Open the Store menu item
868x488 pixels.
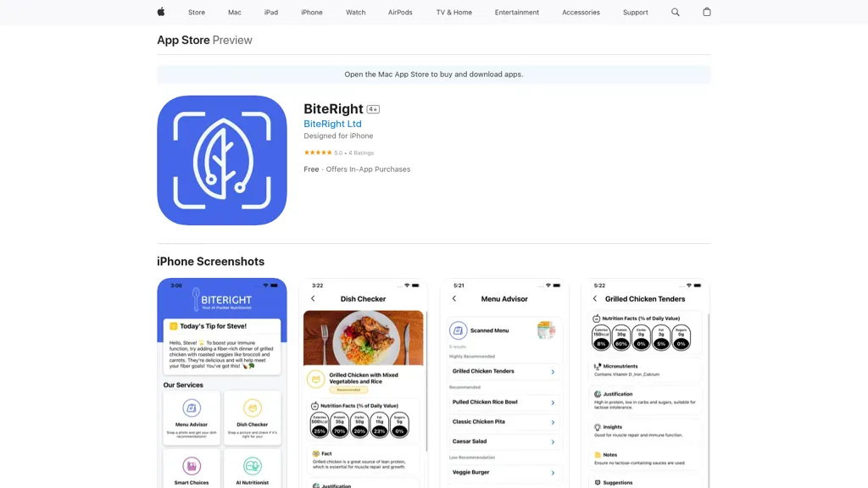pos(197,12)
